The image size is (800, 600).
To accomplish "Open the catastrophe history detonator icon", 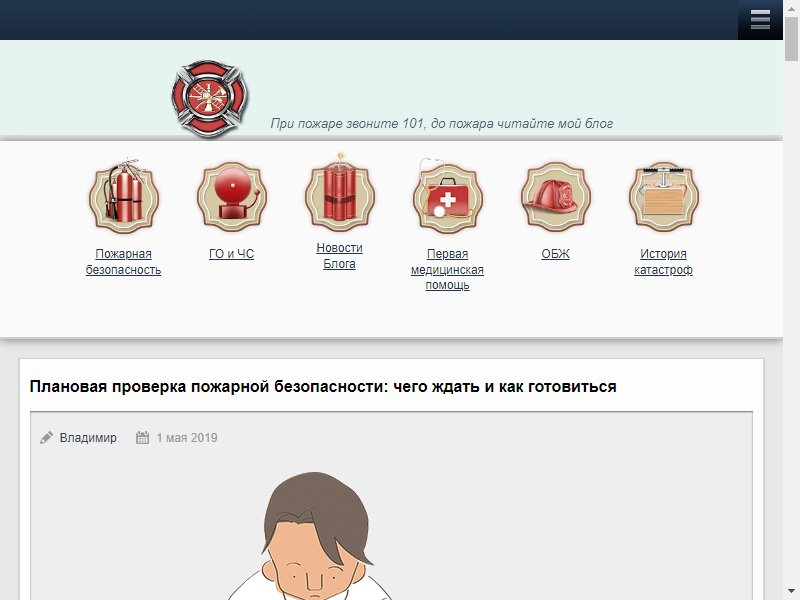I will click(663, 196).
